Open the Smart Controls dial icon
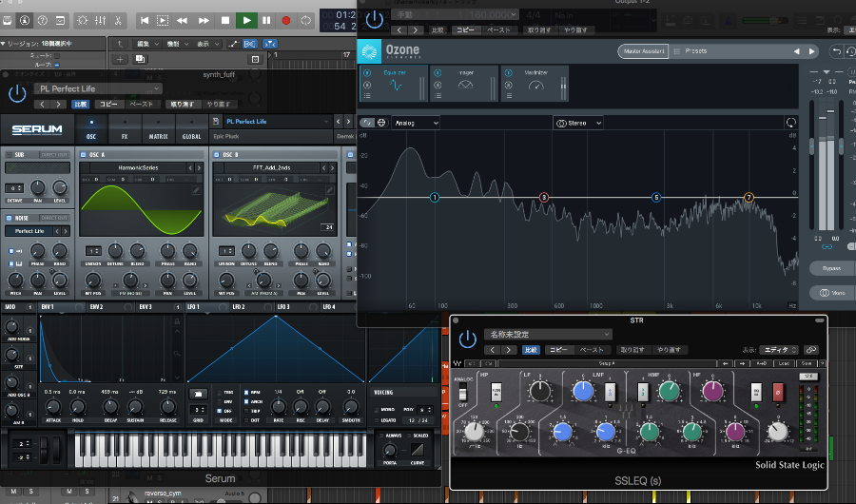 pos(83,20)
